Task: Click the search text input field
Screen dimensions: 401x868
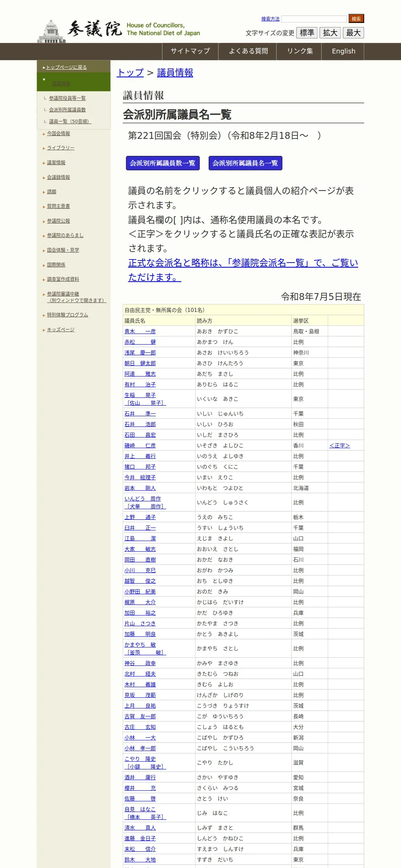Action: pyautogui.click(x=314, y=19)
